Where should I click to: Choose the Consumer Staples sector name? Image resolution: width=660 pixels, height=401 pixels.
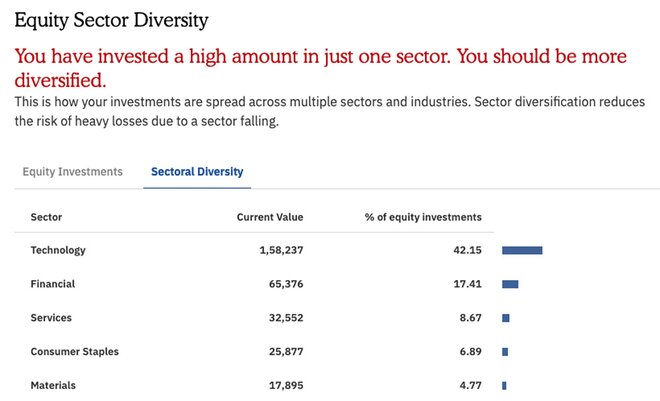(x=76, y=352)
